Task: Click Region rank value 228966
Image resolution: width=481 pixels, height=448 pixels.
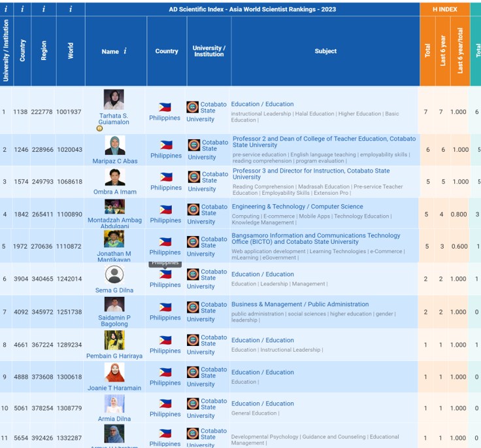Action: point(42,150)
